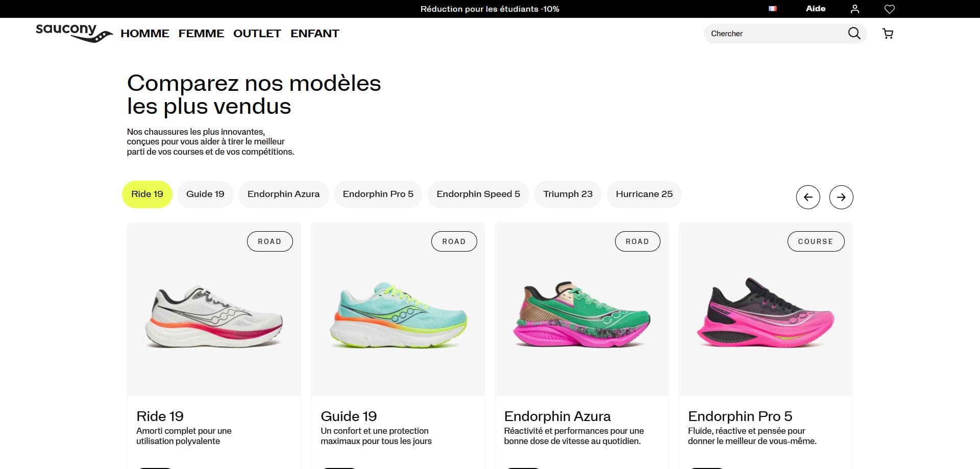Select the Guide 19 tab
The image size is (980, 469).
(205, 194)
